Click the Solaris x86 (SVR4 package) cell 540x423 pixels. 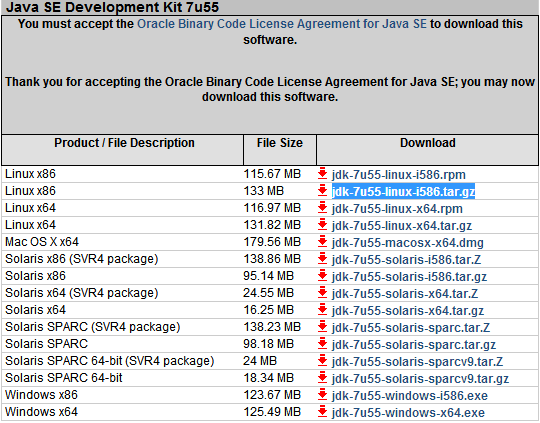coord(82,259)
